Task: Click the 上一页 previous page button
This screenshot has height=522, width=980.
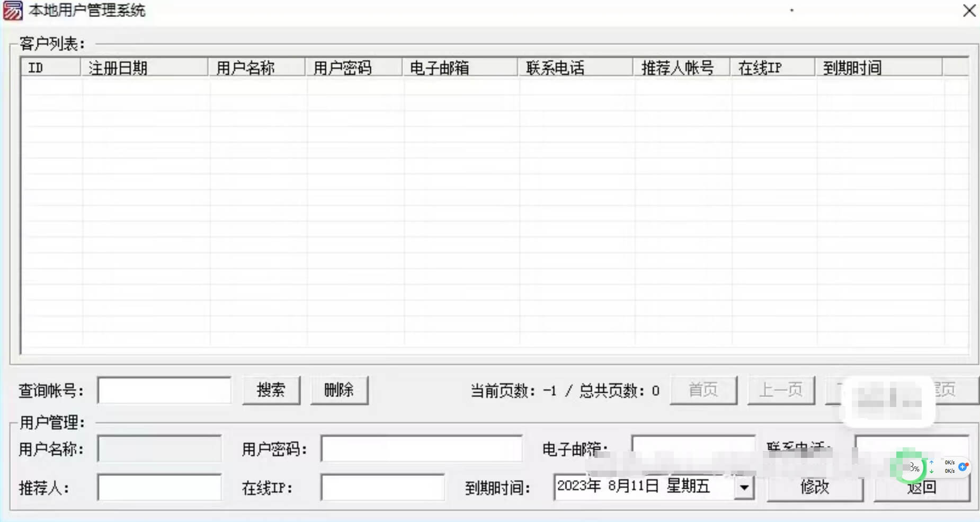Action: pyautogui.click(x=781, y=391)
